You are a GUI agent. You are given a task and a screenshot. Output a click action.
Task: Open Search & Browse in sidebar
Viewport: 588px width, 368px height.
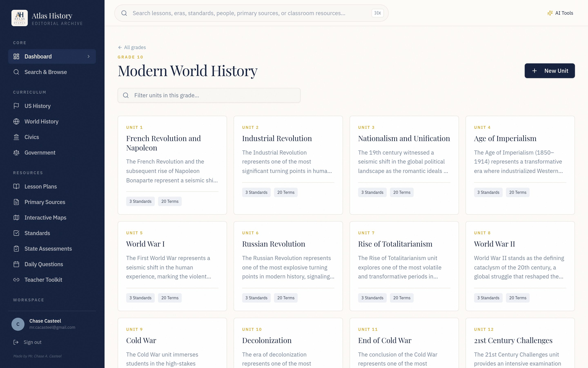pos(52,72)
